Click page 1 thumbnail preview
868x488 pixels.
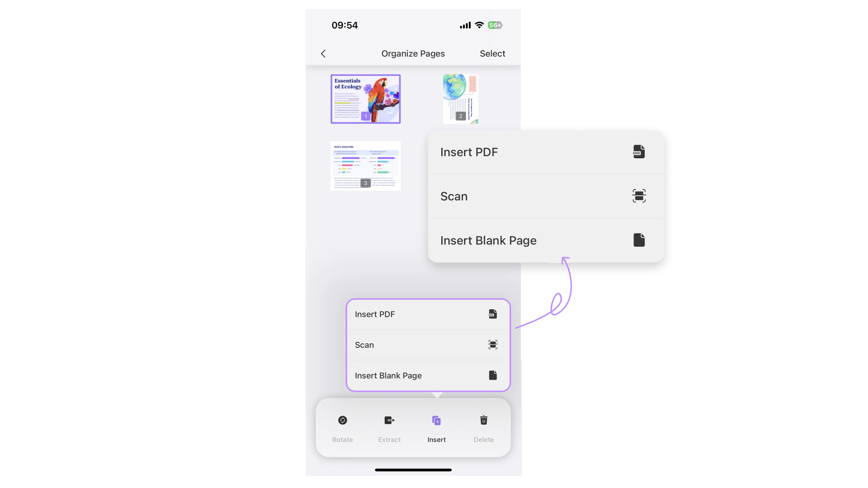(x=365, y=98)
